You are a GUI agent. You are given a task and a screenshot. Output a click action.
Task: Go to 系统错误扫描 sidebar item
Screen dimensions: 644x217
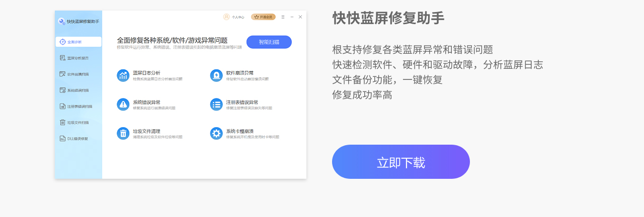click(74, 90)
